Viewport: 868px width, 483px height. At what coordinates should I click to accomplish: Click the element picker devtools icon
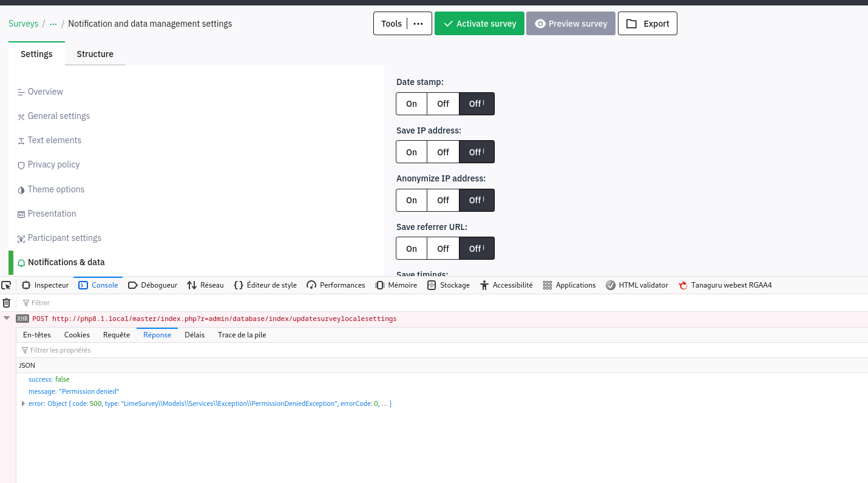click(7, 285)
